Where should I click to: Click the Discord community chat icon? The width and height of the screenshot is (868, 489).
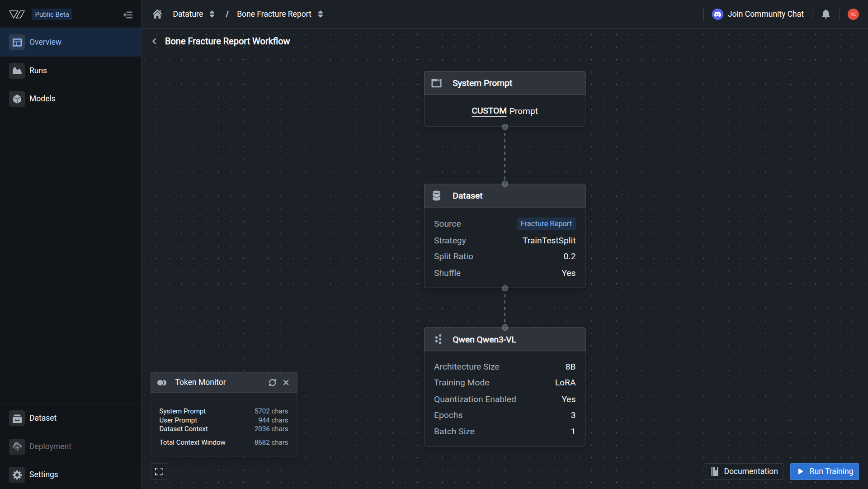(717, 14)
